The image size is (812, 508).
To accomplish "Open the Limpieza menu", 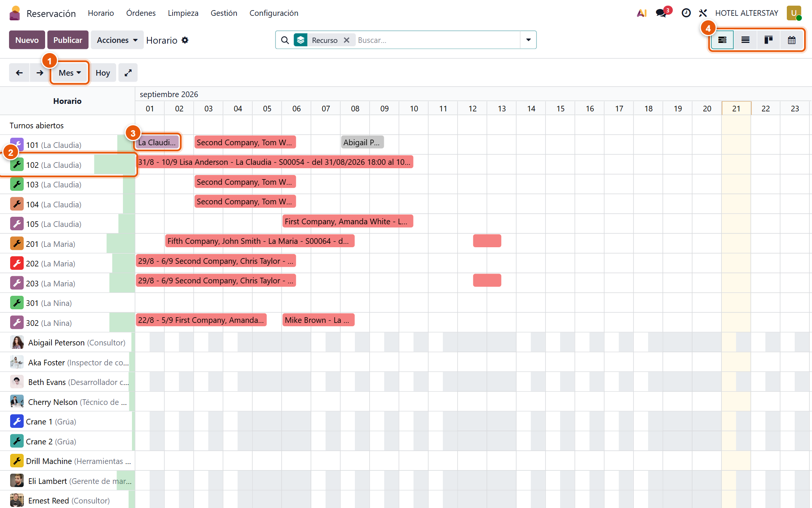I will 183,13.
